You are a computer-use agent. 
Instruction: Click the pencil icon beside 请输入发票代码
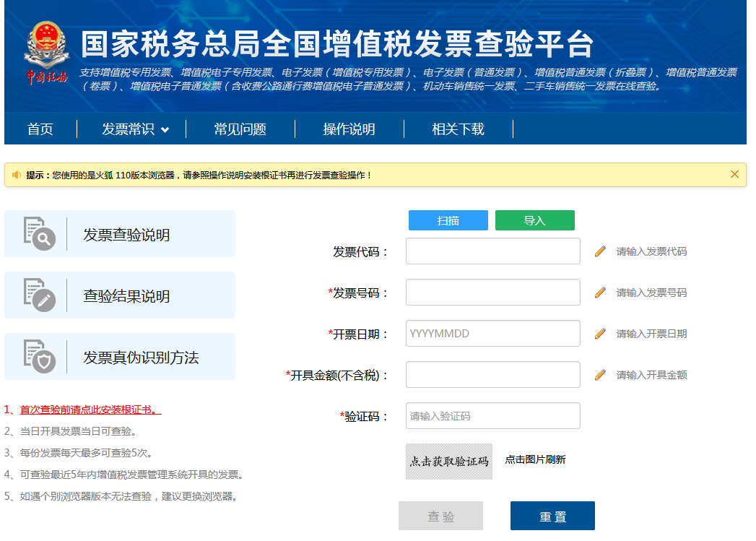click(600, 251)
